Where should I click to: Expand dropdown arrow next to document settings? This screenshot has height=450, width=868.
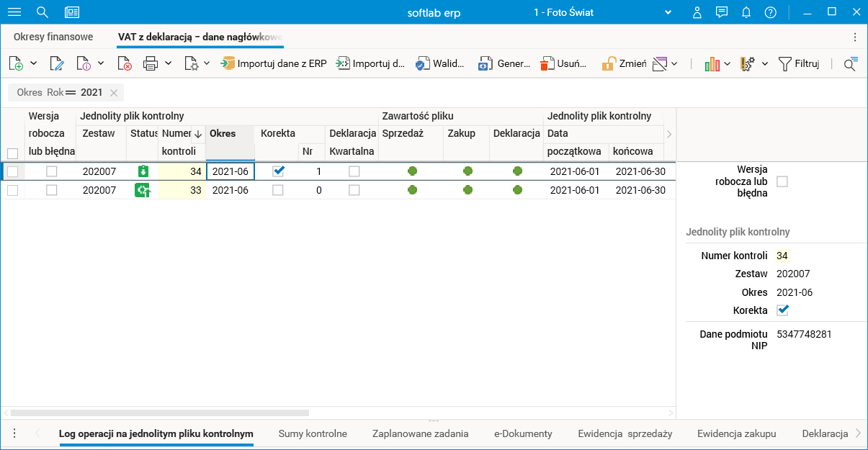[207, 63]
